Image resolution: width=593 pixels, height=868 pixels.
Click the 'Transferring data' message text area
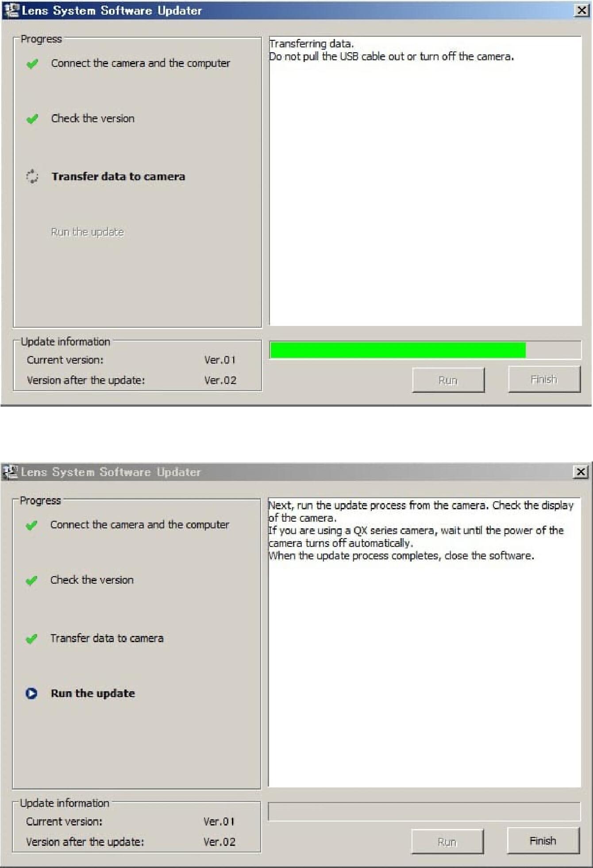pos(425,181)
